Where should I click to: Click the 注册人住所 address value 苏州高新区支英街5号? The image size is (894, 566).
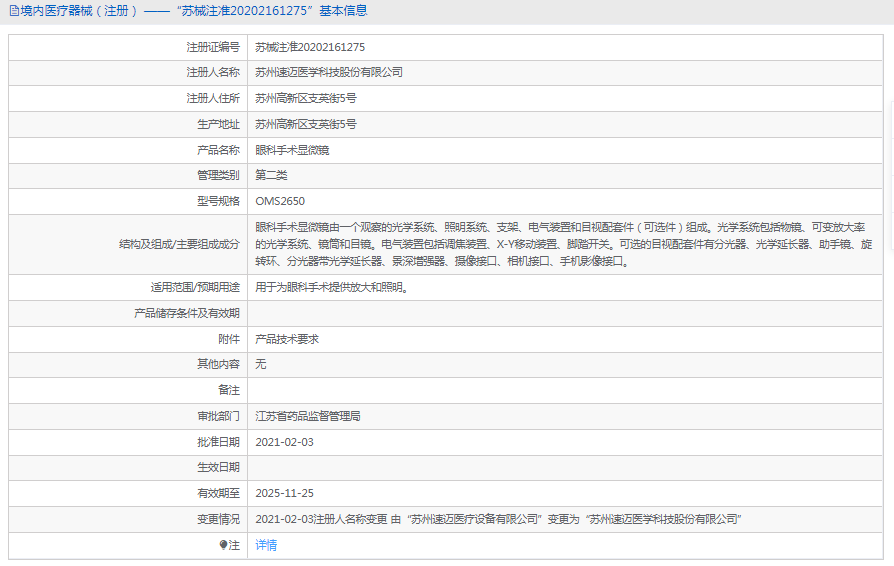(x=306, y=98)
